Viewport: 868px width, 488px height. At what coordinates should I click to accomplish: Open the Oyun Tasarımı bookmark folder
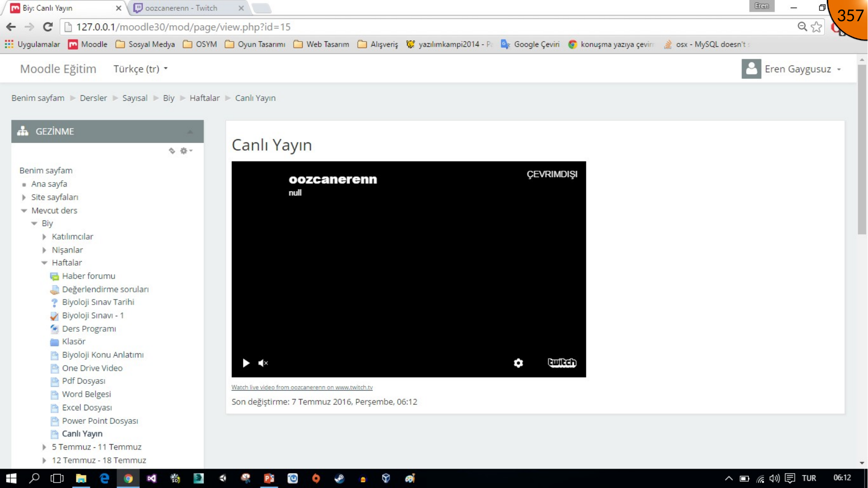point(255,44)
